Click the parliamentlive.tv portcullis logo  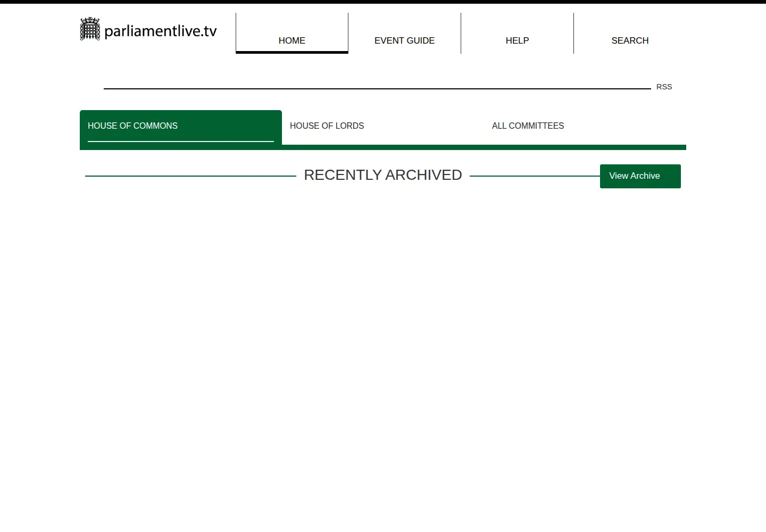(x=148, y=29)
